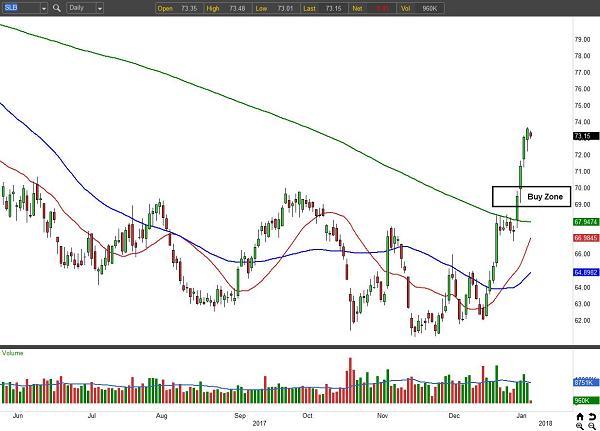This screenshot has height=431, width=600.
Task: Click the blue 64.8982 moving average tag
Action: click(x=558, y=272)
